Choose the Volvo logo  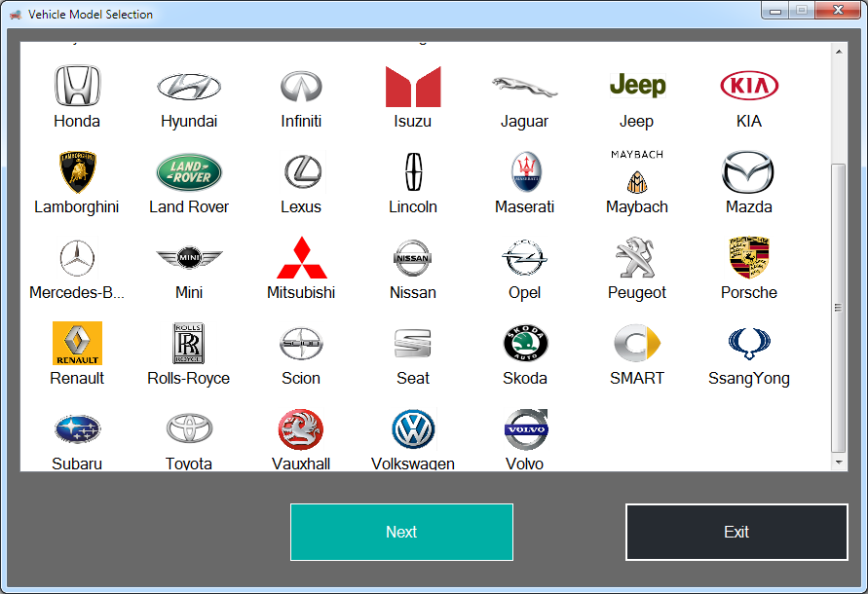(526, 429)
